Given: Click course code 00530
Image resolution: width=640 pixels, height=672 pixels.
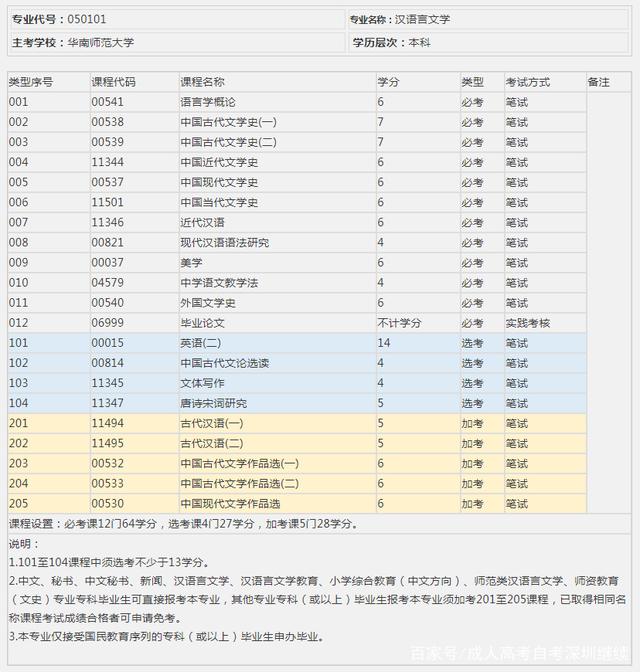Looking at the screenshot, I should click(107, 504).
